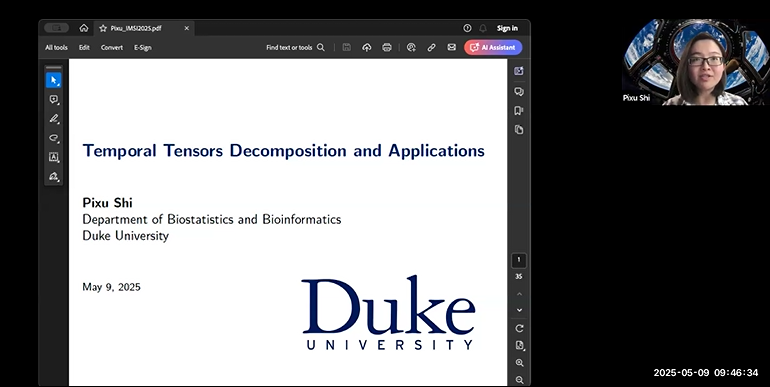Open the Comments panel in right rail
The height and width of the screenshot is (387, 770).
pyautogui.click(x=519, y=91)
